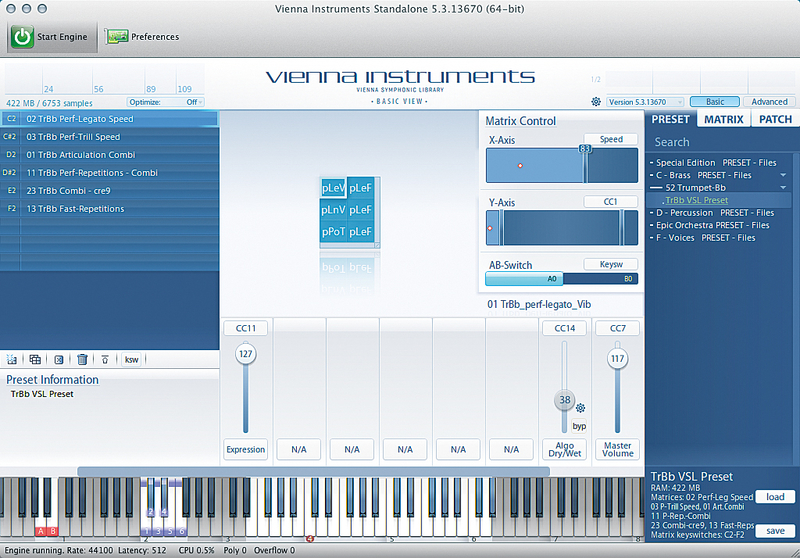
Task: Open the Algo reverb gear settings icon
Action: (x=580, y=408)
